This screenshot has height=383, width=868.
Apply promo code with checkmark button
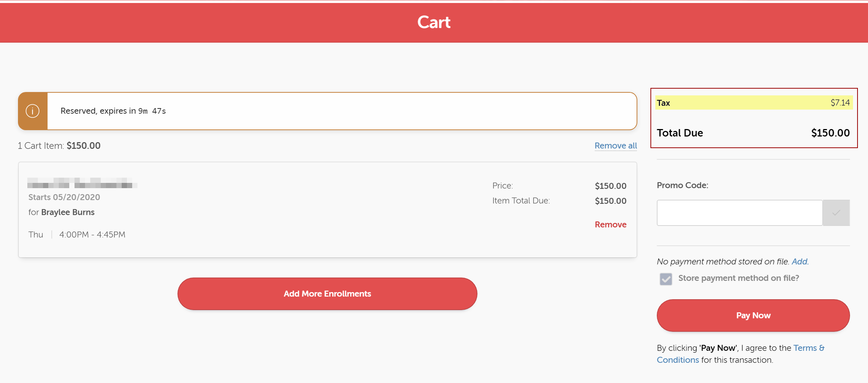(x=836, y=213)
